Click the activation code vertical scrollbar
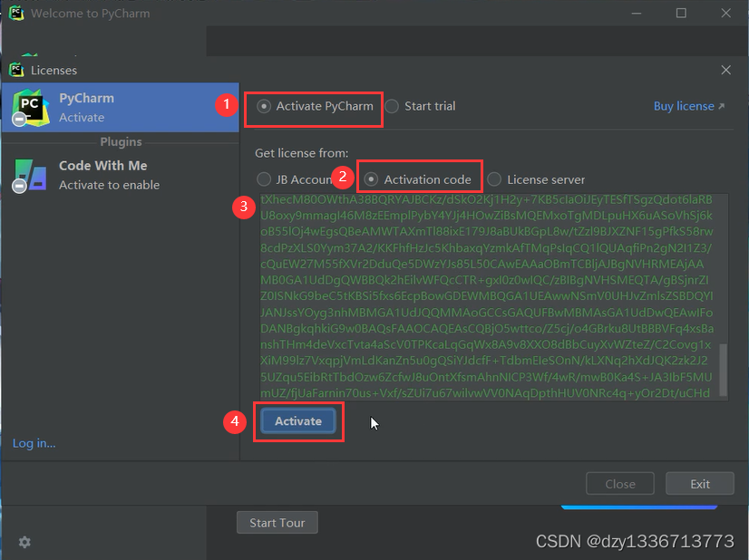Screen dimensions: 749x560 724,370
